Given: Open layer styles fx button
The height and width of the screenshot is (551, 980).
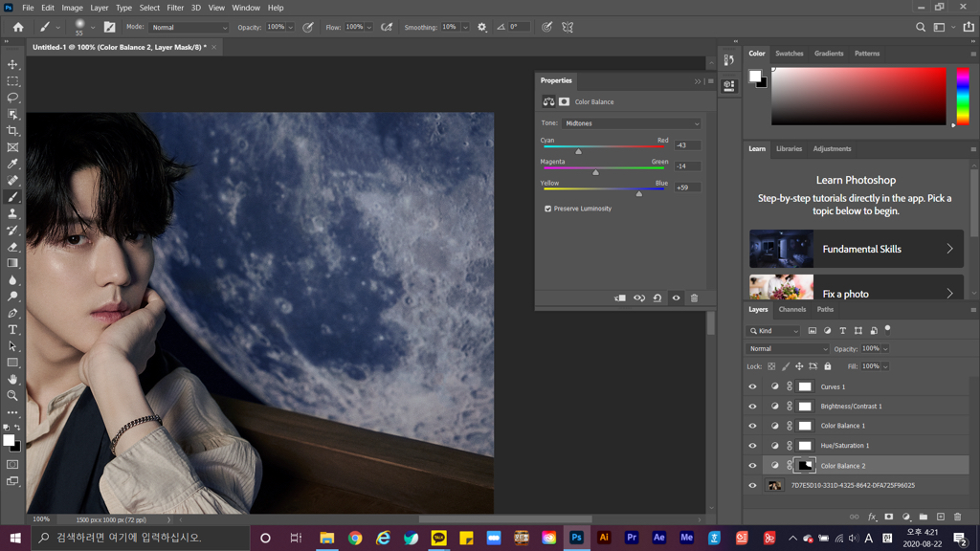Looking at the screenshot, I should (x=872, y=517).
